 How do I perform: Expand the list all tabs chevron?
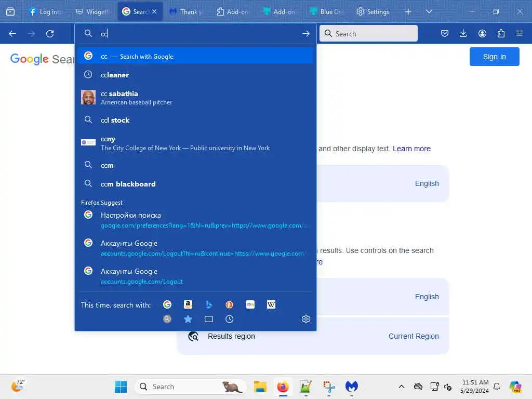429,11
